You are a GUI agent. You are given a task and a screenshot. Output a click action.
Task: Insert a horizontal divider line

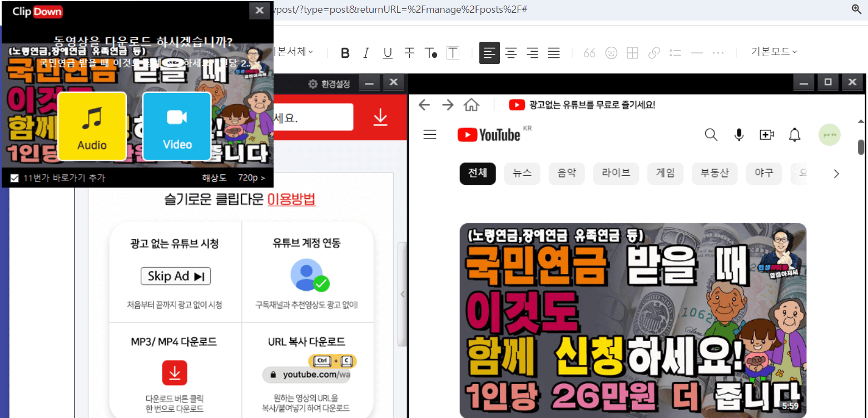(x=697, y=53)
